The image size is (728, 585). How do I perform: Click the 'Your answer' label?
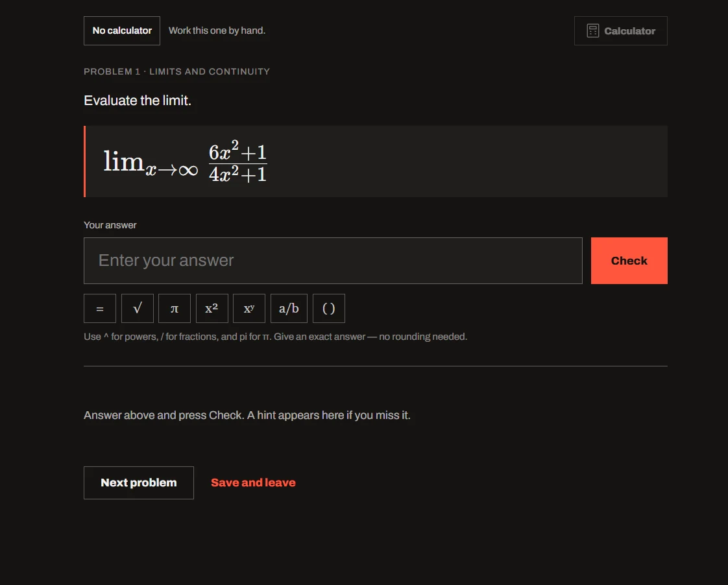pos(110,225)
